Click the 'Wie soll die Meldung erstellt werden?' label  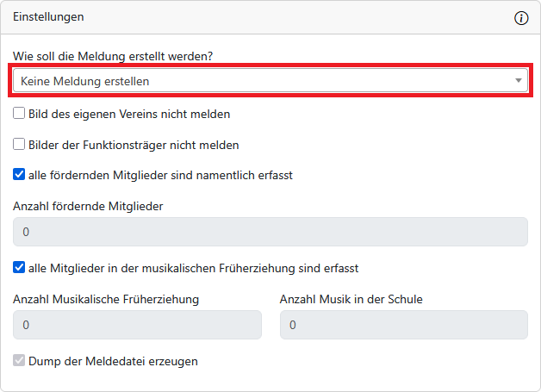[x=113, y=57]
